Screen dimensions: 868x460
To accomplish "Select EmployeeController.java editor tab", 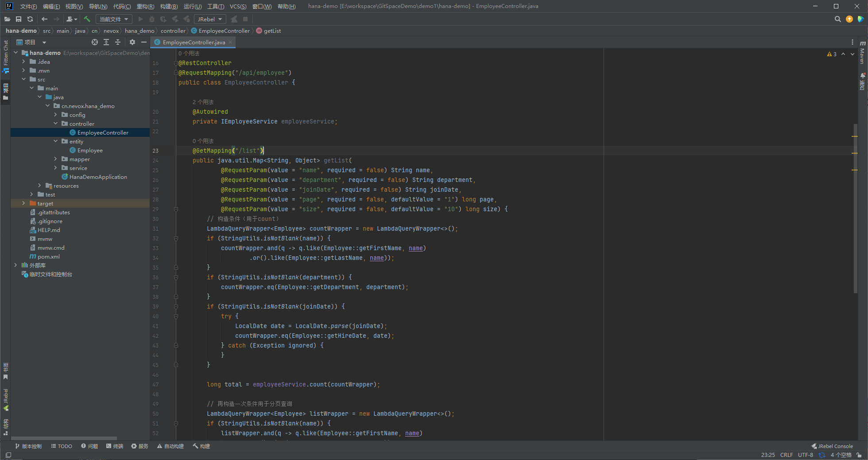I will coord(194,42).
